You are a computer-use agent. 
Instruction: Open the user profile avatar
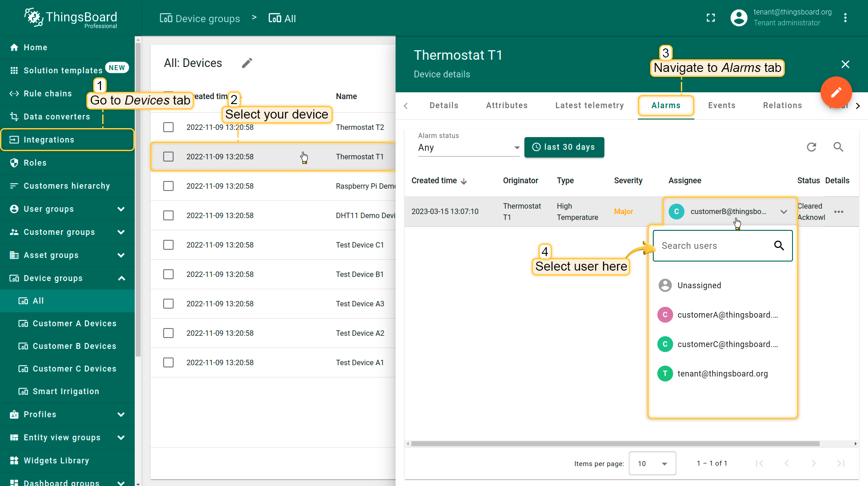click(x=739, y=18)
